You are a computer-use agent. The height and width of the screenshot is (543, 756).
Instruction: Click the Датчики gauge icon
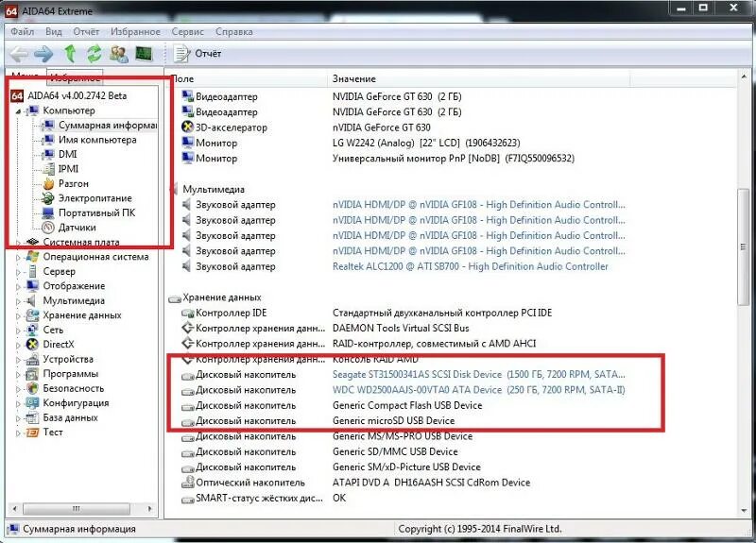[x=48, y=228]
